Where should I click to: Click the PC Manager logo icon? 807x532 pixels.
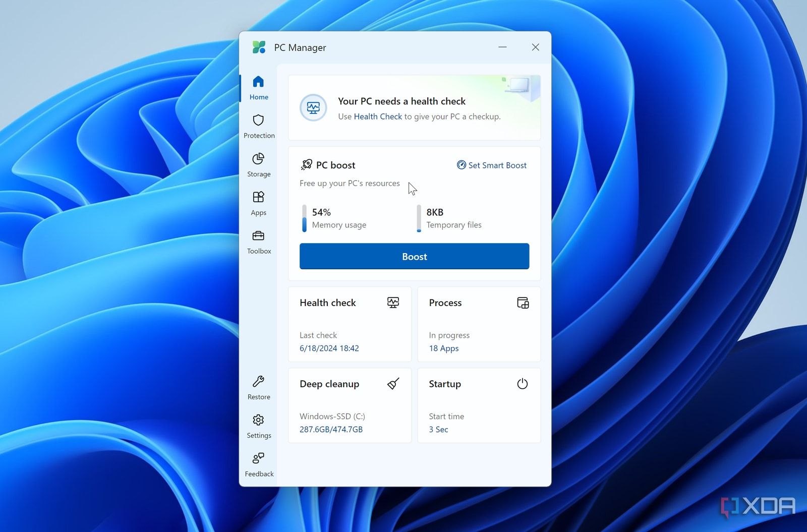259,47
